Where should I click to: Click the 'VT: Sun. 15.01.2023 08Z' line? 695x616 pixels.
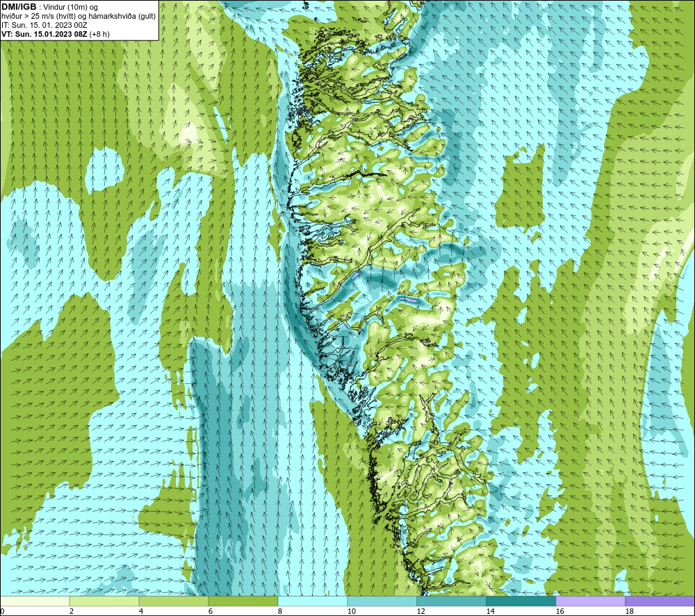click(44, 34)
